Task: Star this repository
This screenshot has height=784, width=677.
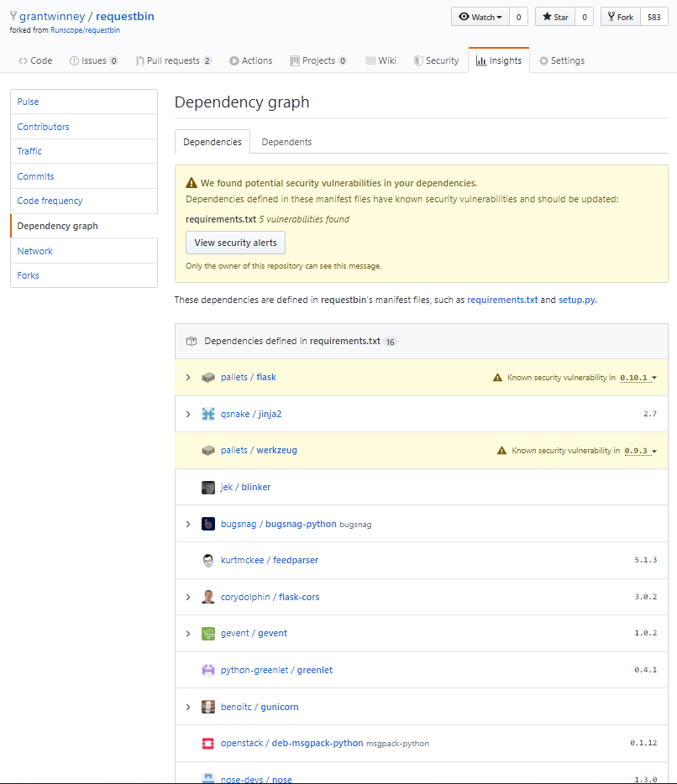Action: (554, 17)
